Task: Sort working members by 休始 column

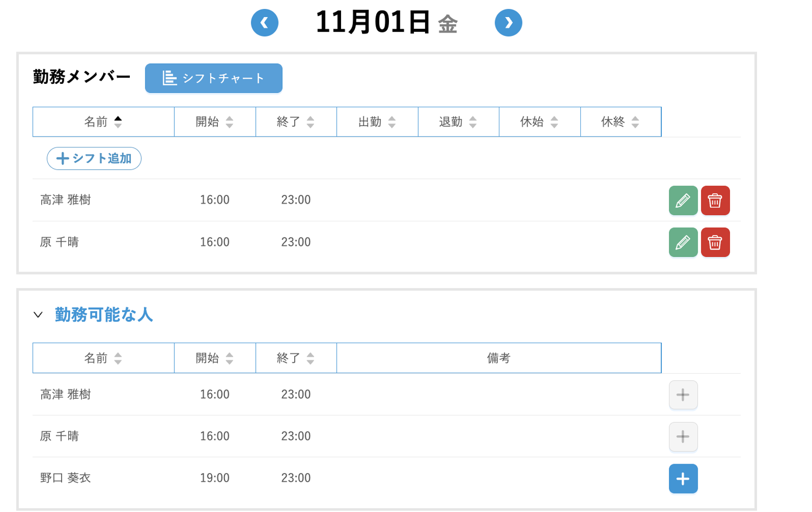Action: pos(539,122)
